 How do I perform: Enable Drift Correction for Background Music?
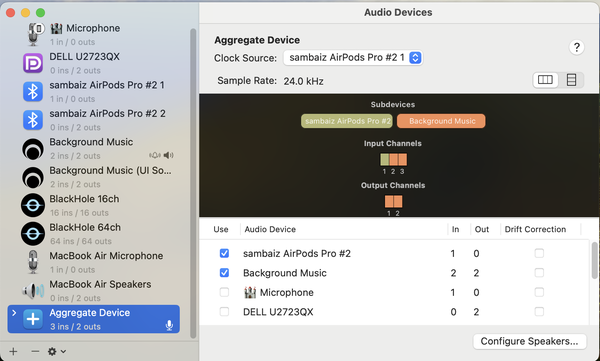[539, 273]
